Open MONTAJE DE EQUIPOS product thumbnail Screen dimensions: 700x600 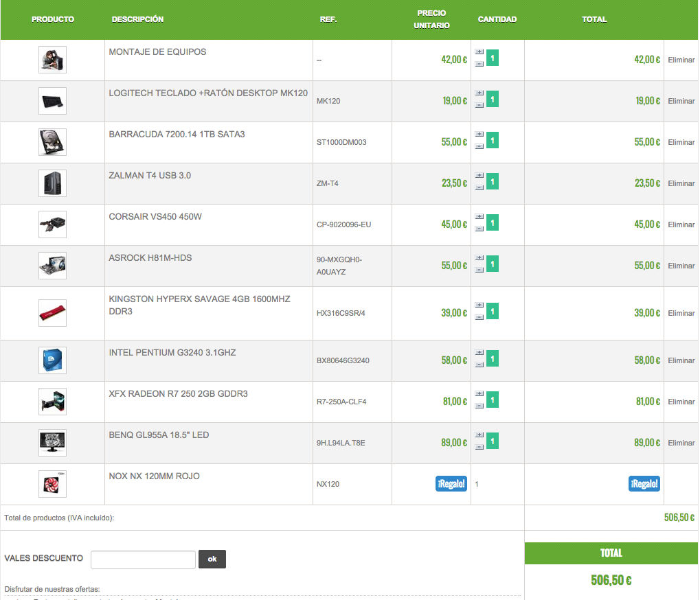click(x=52, y=60)
